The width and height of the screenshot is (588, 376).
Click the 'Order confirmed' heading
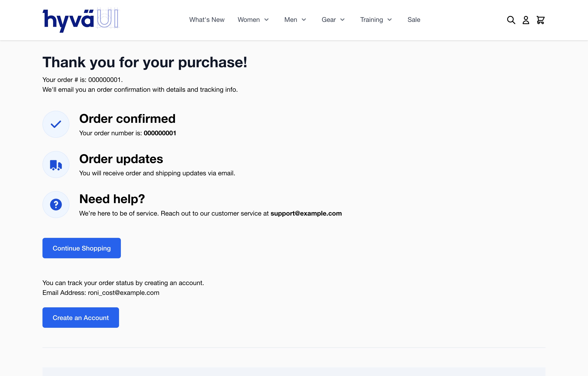(x=127, y=119)
